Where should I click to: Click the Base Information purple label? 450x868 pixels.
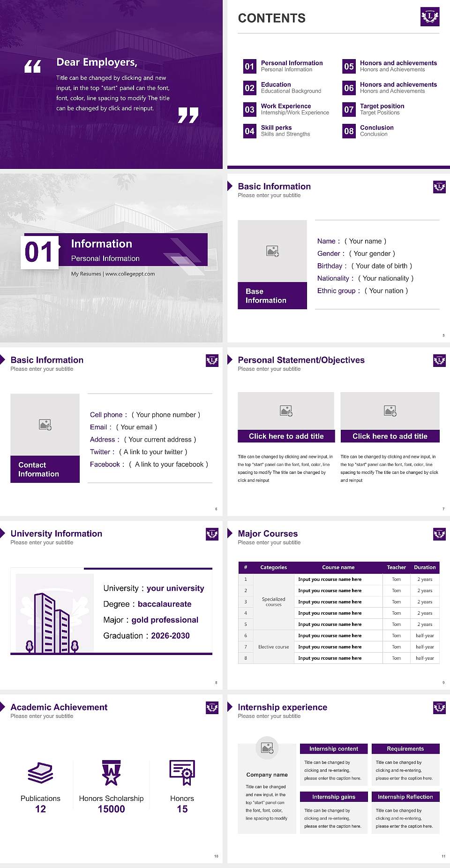[272, 296]
